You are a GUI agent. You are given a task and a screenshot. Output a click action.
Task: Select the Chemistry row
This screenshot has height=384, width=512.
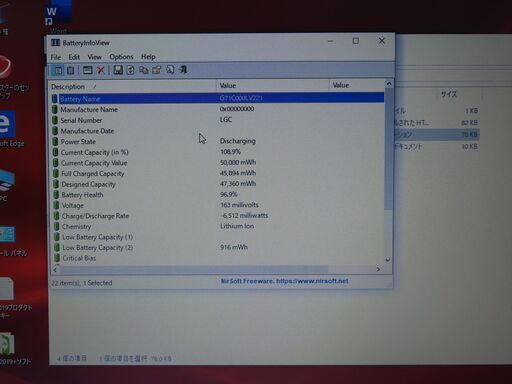click(x=218, y=226)
